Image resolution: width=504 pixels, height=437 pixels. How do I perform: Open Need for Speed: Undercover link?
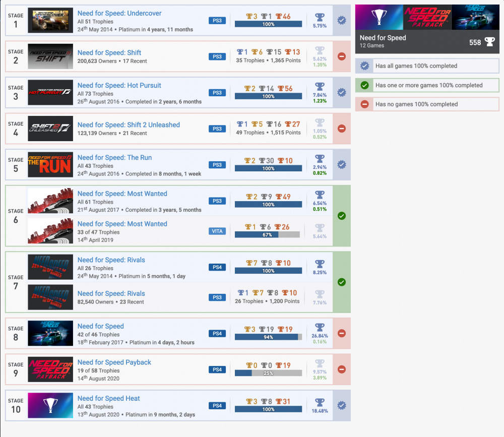119,13
